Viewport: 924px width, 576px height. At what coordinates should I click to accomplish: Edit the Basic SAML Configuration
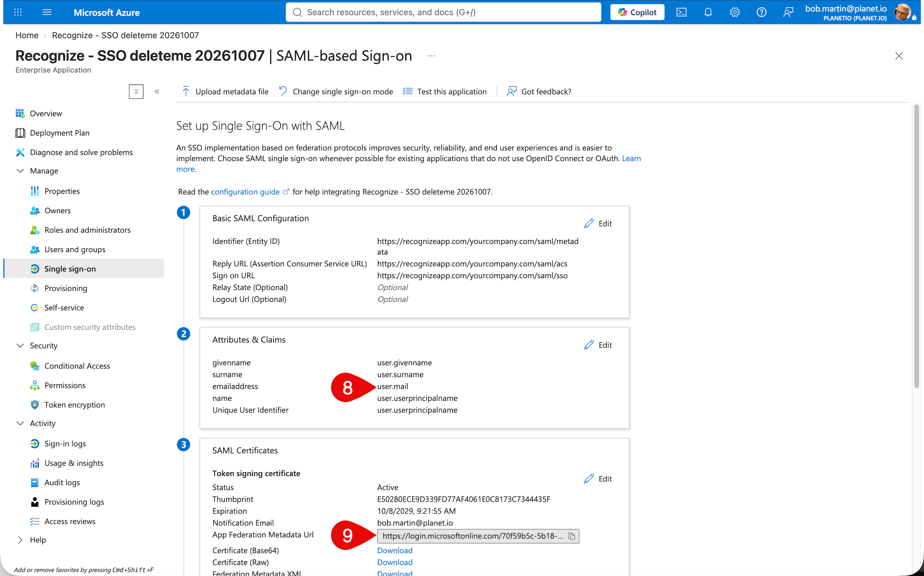598,224
